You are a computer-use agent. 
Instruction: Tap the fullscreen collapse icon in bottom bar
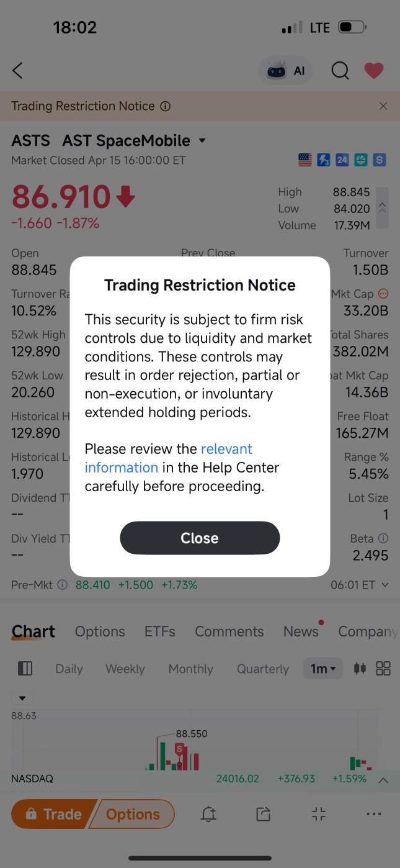[319, 814]
